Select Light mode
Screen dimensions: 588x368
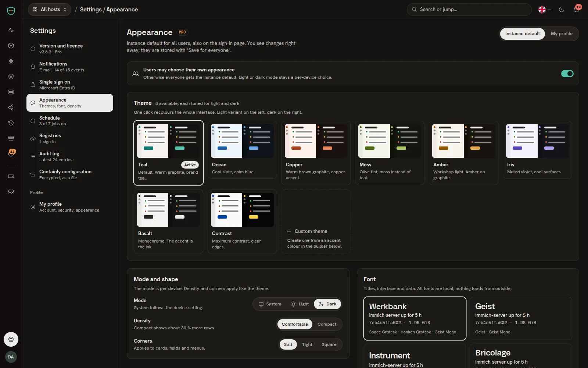click(x=300, y=304)
